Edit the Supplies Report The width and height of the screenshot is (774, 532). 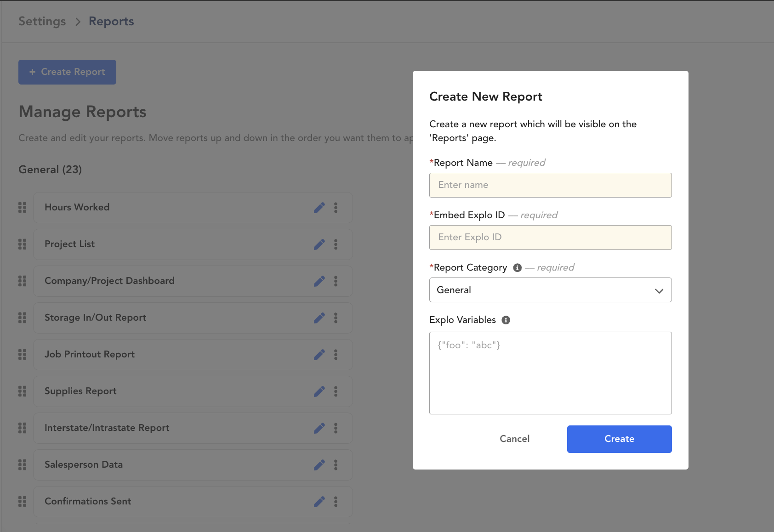pos(319,391)
